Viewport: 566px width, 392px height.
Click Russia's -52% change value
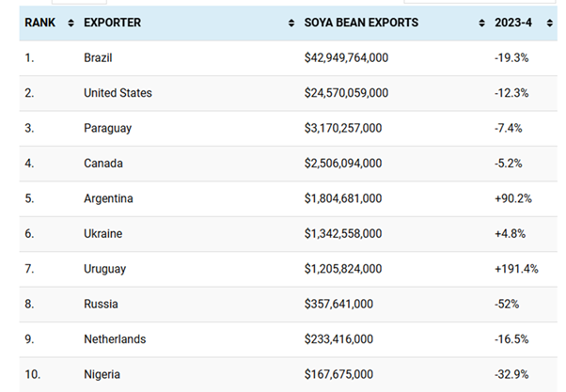point(506,305)
